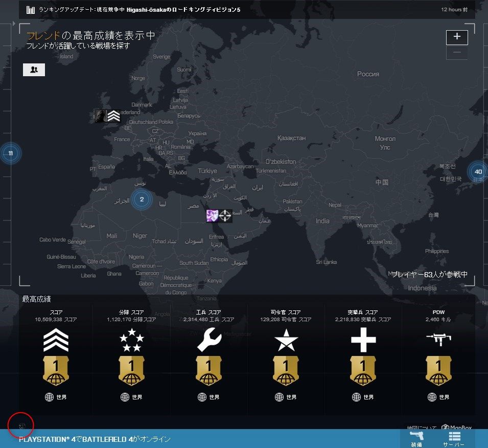This screenshot has width=488, height=448.
Task: Click the '12 hours 前' timestamp
Action: pyautogui.click(x=454, y=10)
